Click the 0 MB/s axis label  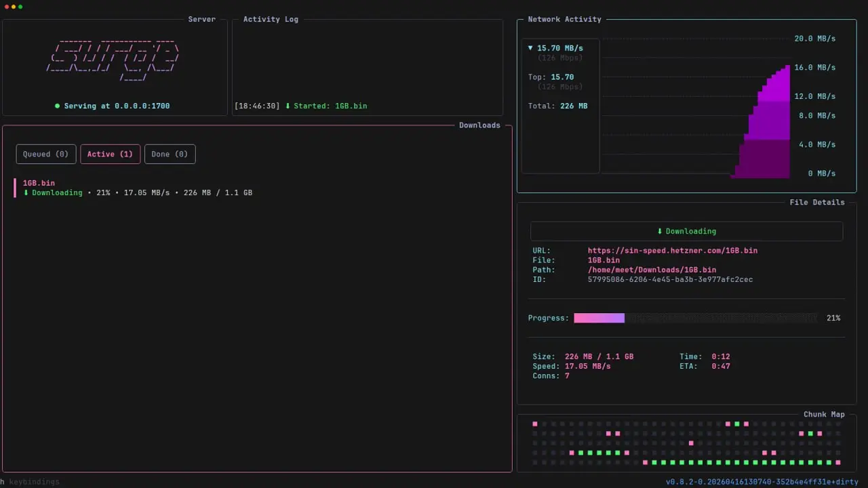click(x=821, y=174)
